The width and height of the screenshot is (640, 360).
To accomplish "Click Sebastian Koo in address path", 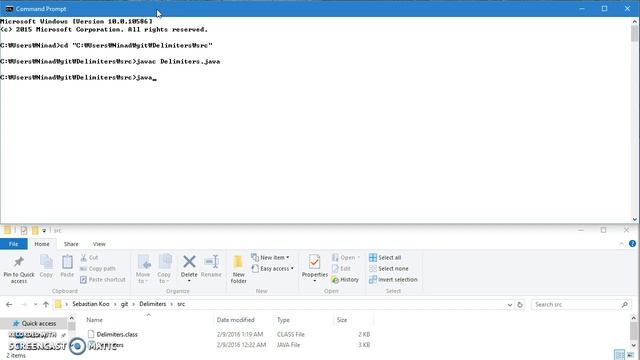I will point(91,304).
